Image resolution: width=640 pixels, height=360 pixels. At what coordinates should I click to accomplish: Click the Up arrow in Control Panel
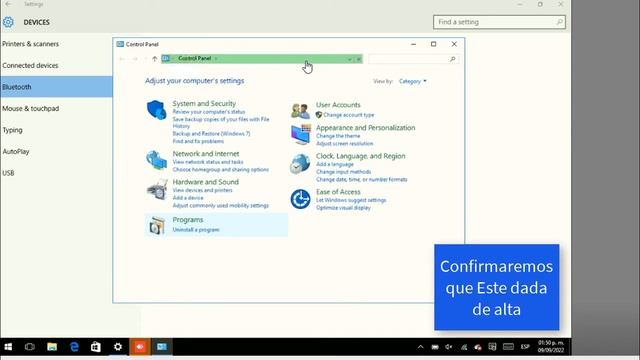[x=155, y=59]
